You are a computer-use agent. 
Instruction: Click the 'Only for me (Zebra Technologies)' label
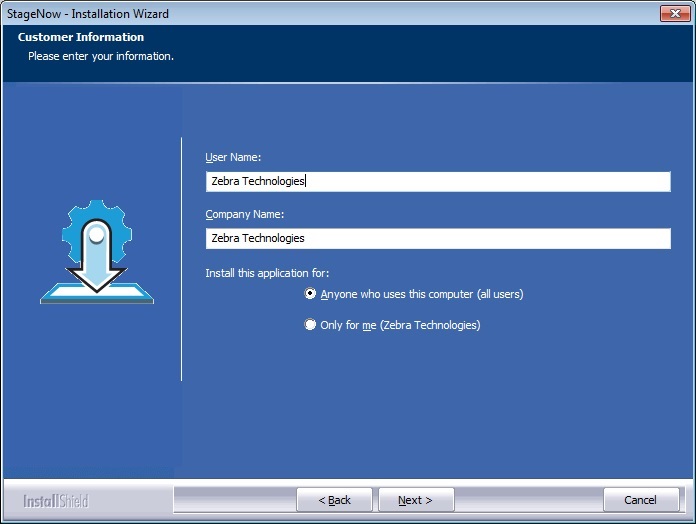(x=400, y=325)
